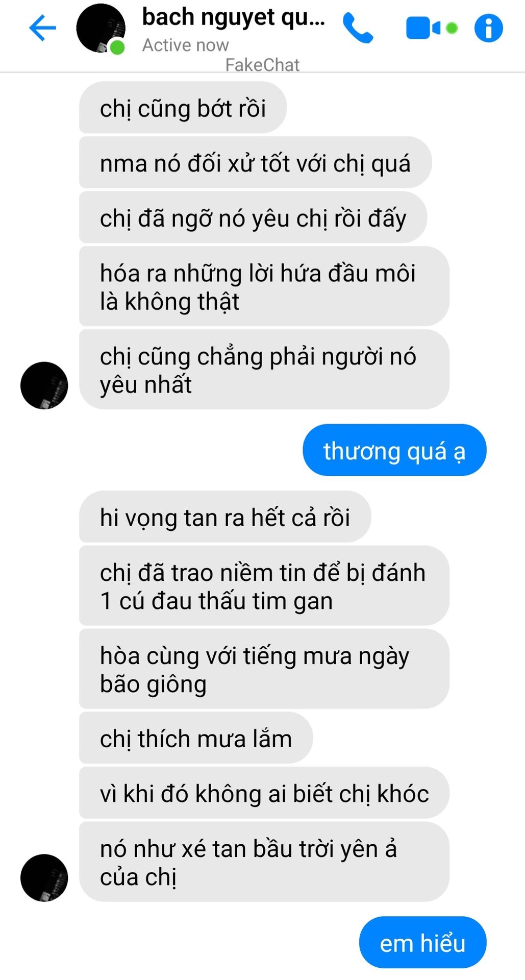The width and height of the screenshot is (525, 980).
Task: Start a voice call with phone icon
Action: pos(358,28)
